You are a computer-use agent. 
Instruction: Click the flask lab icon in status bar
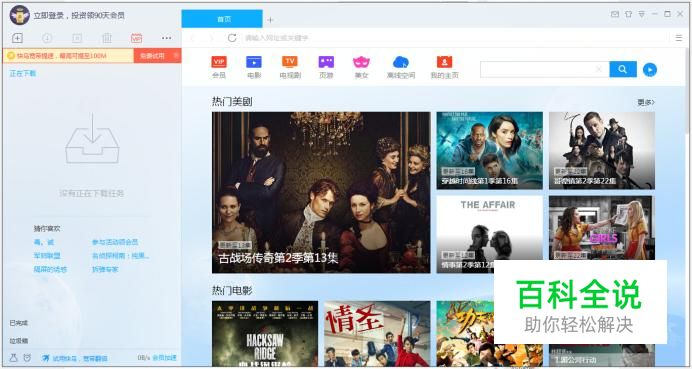14,358
